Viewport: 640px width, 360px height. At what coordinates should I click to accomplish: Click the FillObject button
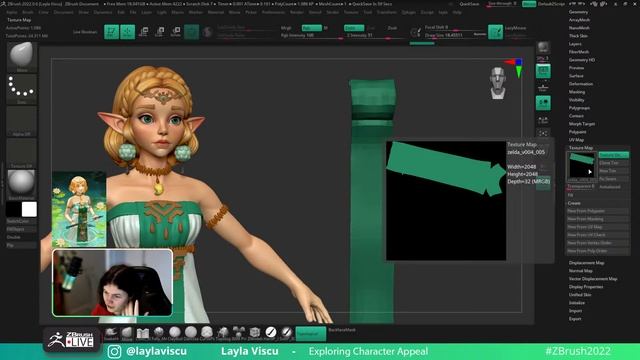(x=22, y=229)
